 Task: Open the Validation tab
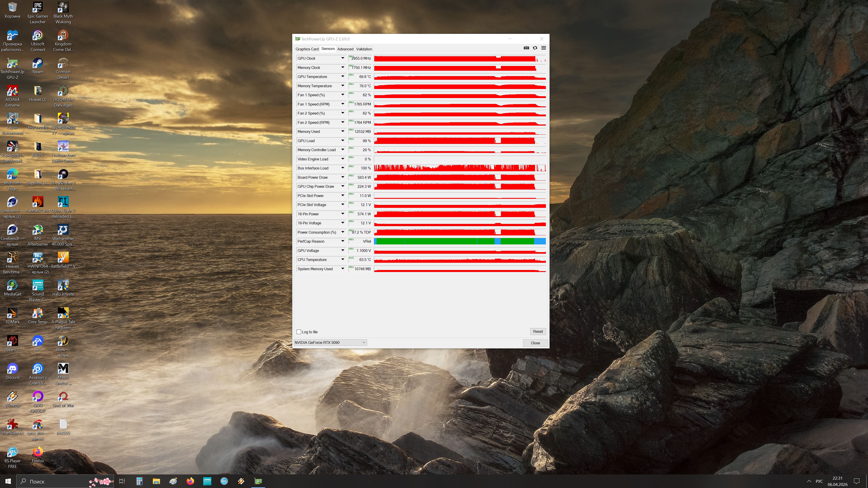364,49
